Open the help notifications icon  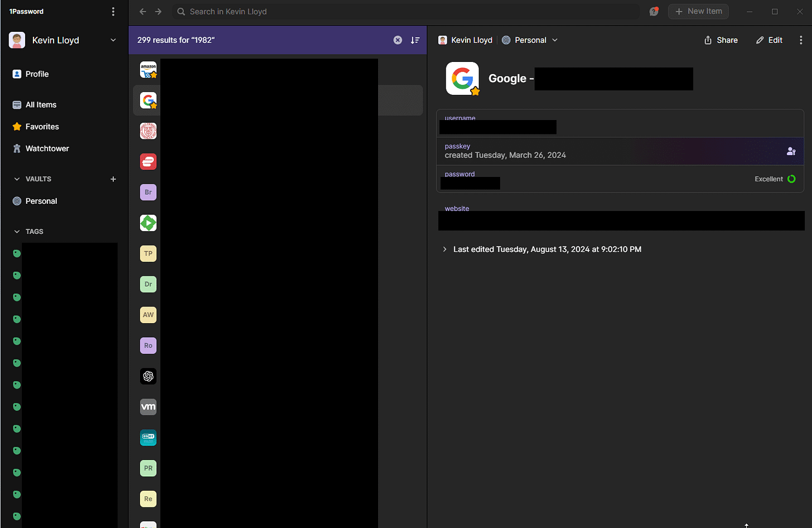coord(654,11)
